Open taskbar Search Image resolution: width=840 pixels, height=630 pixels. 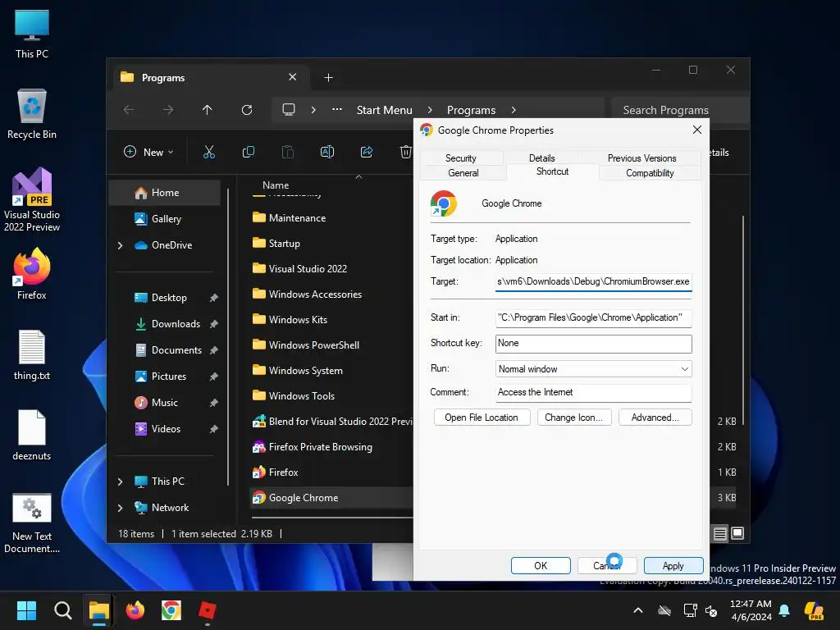tap(62, 610)
